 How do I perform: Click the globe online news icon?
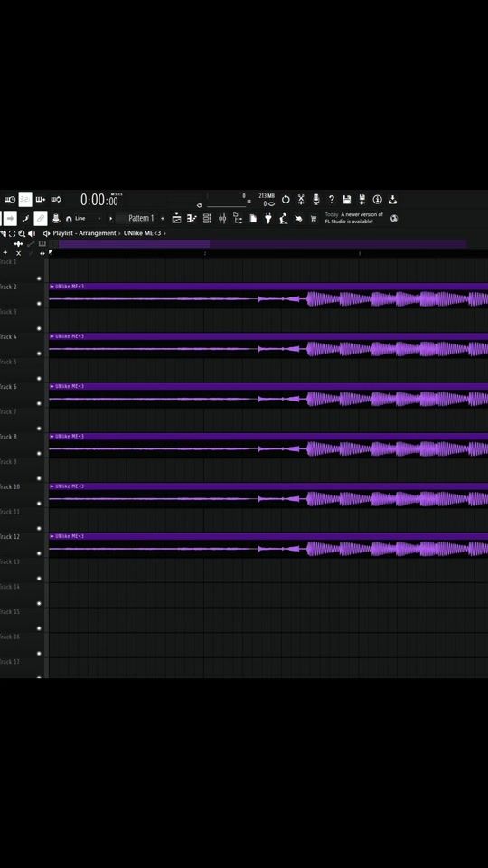pos(394,218)
